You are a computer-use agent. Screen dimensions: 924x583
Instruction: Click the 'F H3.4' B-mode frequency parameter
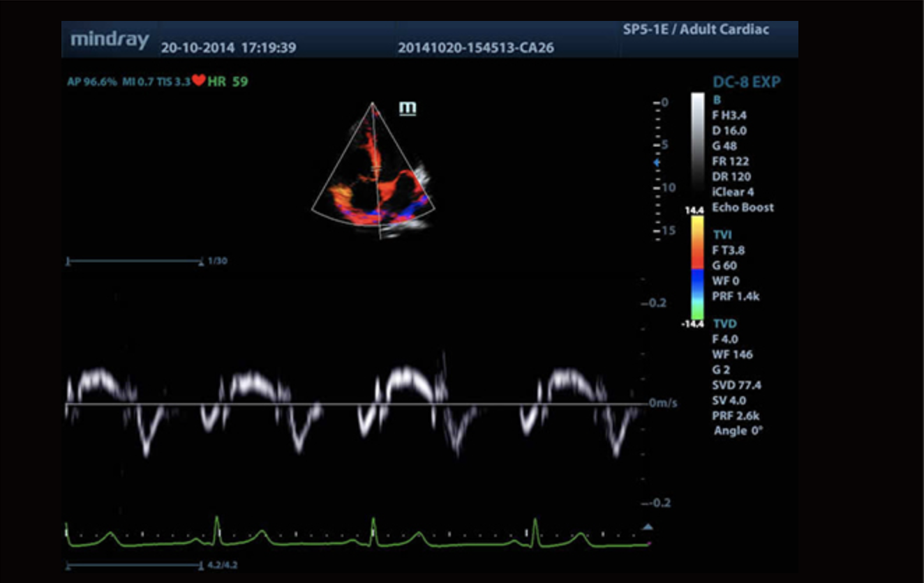click(729, 115)
